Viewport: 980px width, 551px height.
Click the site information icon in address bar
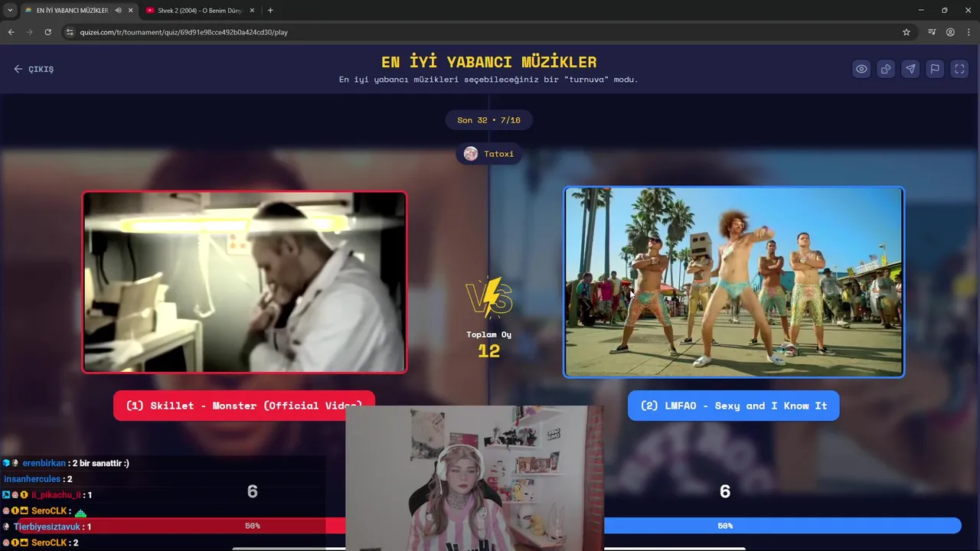point(70,32)
